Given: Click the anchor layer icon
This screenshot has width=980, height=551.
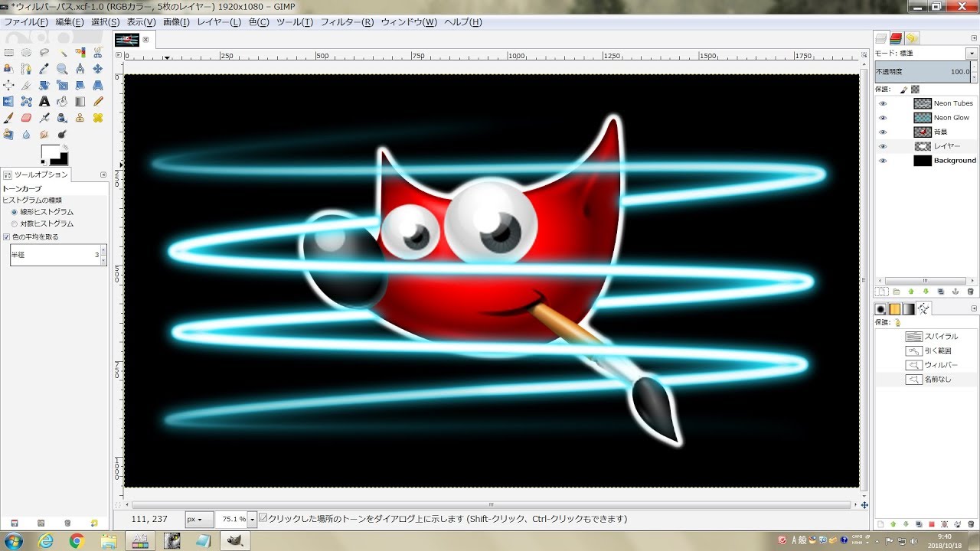Looking at the screenshot, I should 956,292.
